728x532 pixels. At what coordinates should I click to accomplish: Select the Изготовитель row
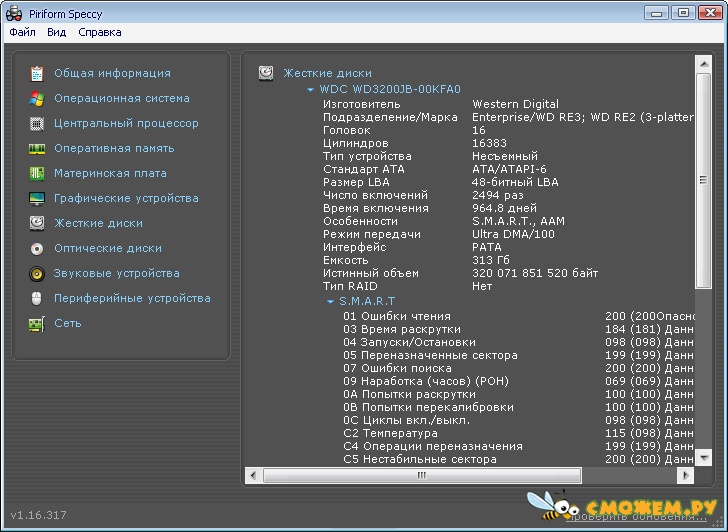point(508,104)
